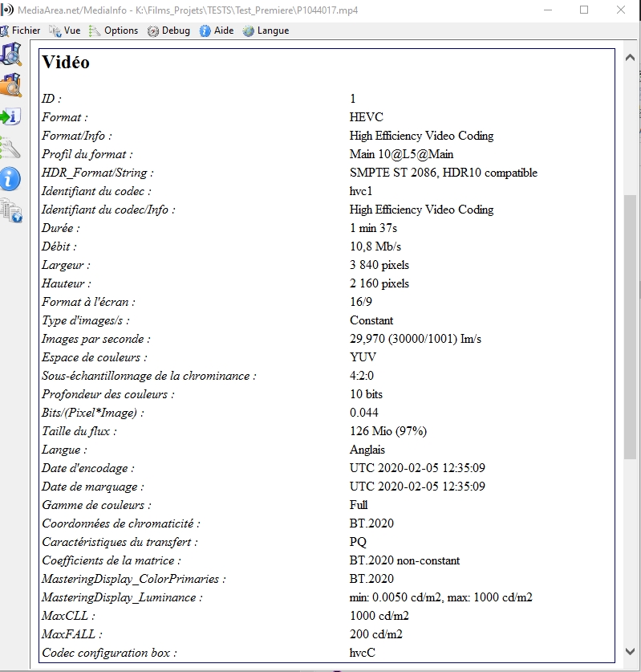Open the Vue menu

(x=65, y=31)
